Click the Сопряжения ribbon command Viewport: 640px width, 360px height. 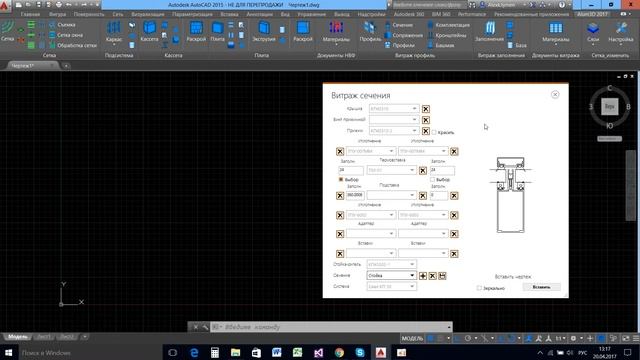pos(404,35)
